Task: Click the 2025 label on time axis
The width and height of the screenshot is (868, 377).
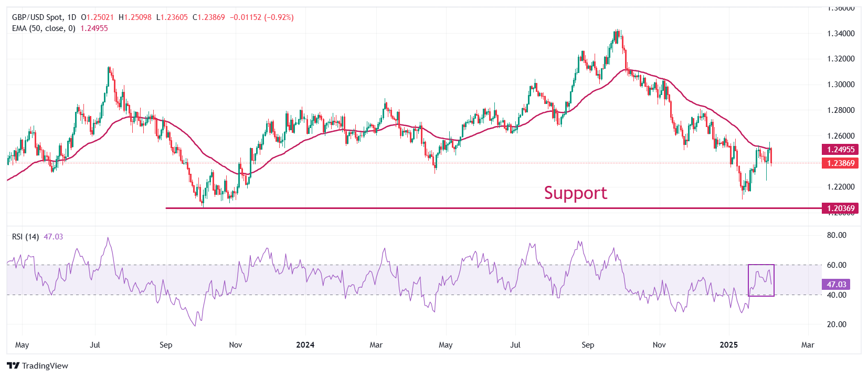Action: click(728, 345)
